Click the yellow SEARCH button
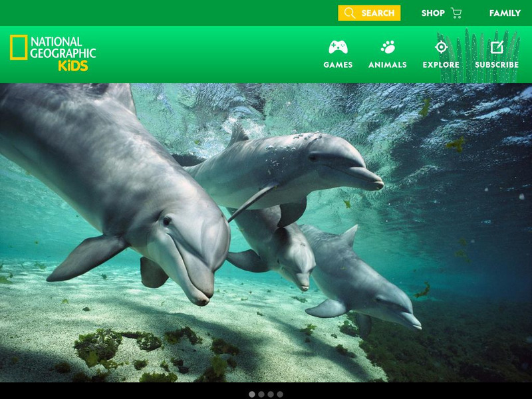Image resolution: width=532 pixels, height=399 pixels. coord(369,12)
